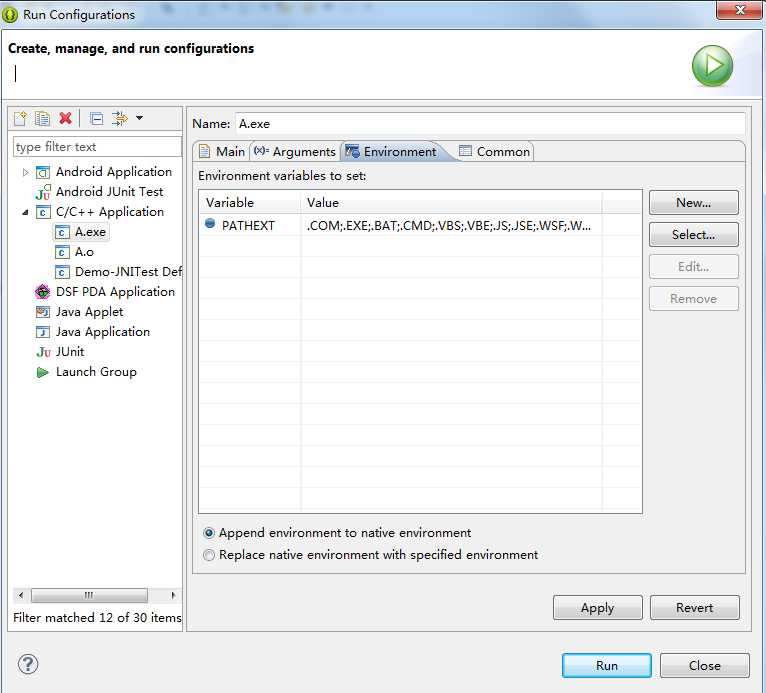766x693 pixels.
Task: Click the Java Applet icon
Action: click(x=43, y=312)
